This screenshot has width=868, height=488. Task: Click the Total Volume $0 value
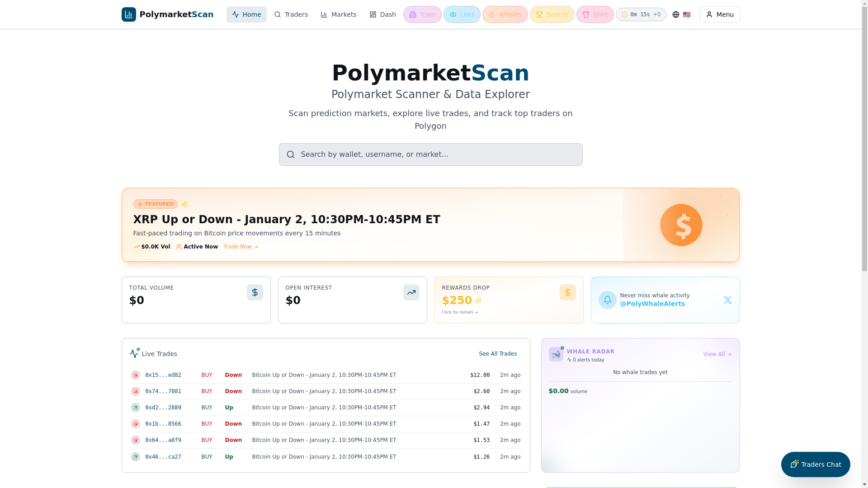(137, 300)
